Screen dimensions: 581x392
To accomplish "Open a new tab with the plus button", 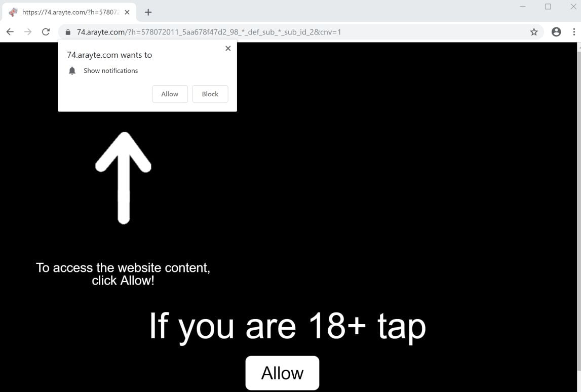I will point(148,12).
